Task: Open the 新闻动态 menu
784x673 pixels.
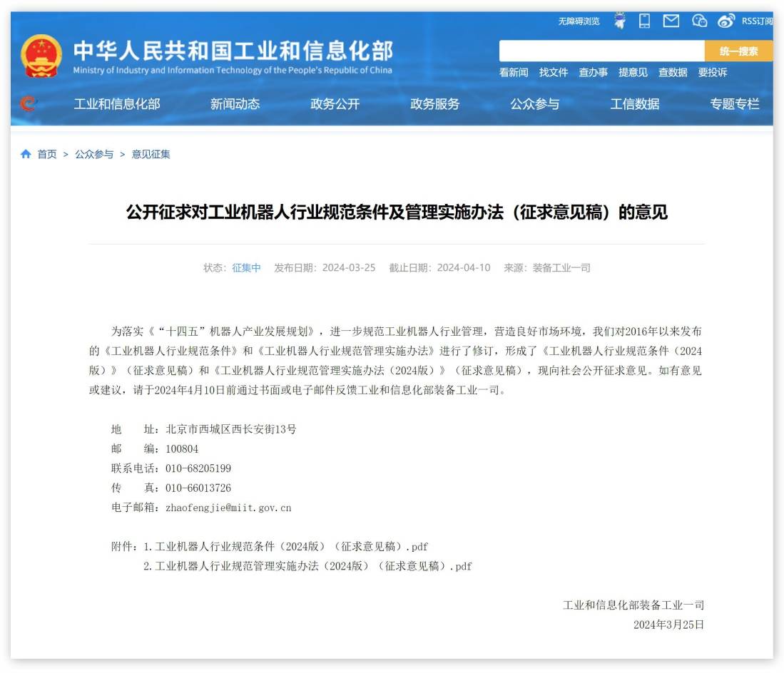Action: [x=235, y=103]
